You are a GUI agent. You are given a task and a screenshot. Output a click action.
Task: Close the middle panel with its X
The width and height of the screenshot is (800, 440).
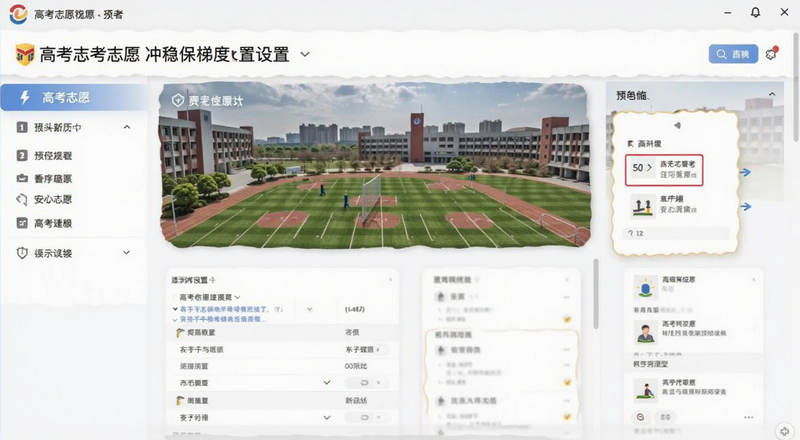point(567,280)
